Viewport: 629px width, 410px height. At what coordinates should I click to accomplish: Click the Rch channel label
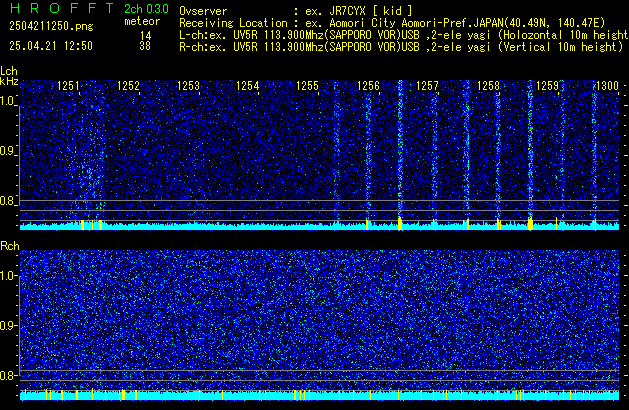click(10, 246)
